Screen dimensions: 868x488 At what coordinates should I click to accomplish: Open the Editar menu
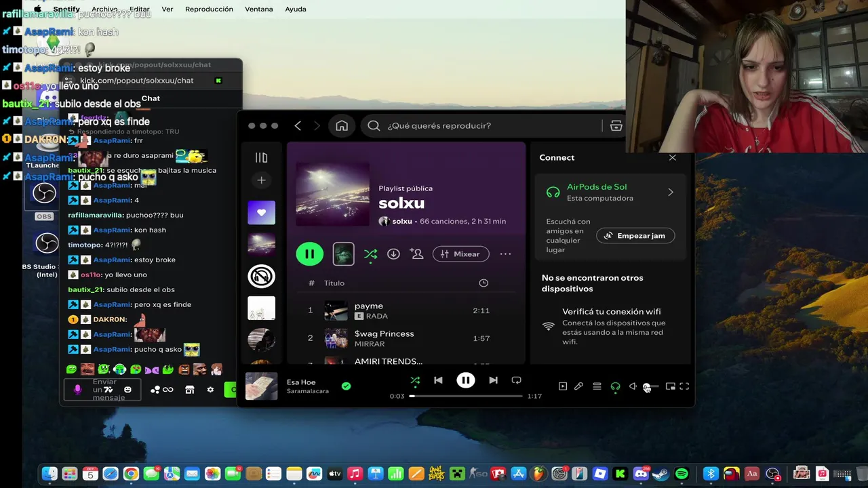(x=139, y=9)
